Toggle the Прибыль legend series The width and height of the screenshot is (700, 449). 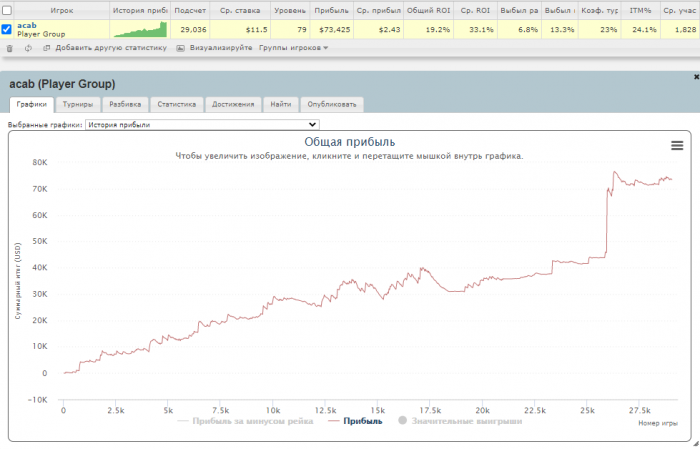pos(355,421)
